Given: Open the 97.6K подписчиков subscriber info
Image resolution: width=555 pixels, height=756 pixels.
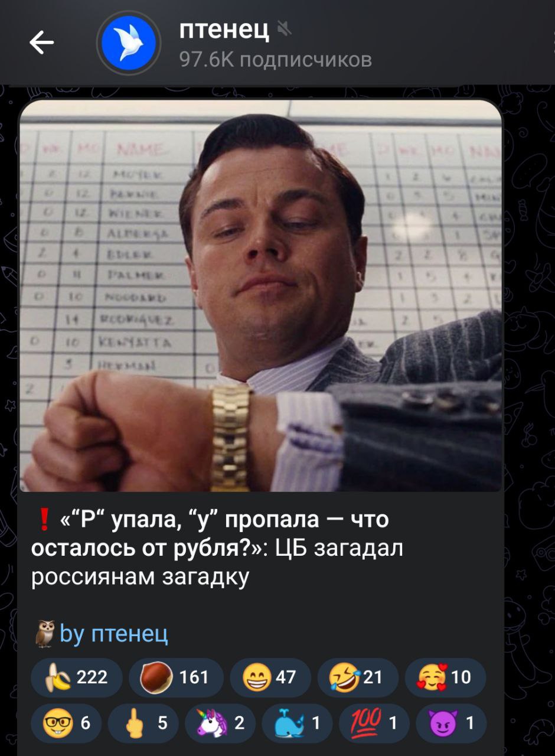Looking at the screenshot, I should [275, 59].
